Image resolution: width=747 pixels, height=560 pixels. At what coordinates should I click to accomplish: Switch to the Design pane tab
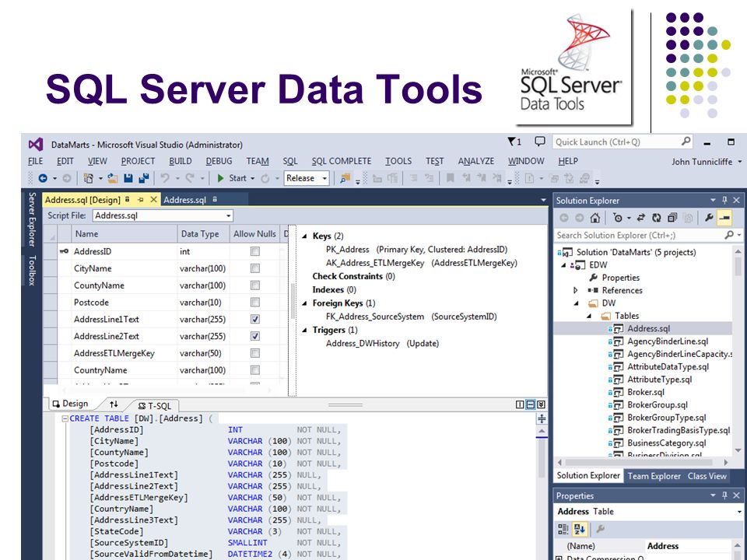click(x=71, y=404)
